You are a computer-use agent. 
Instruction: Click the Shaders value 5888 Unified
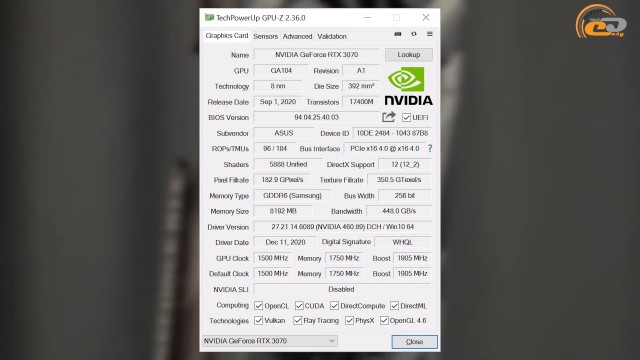[288, 164]
